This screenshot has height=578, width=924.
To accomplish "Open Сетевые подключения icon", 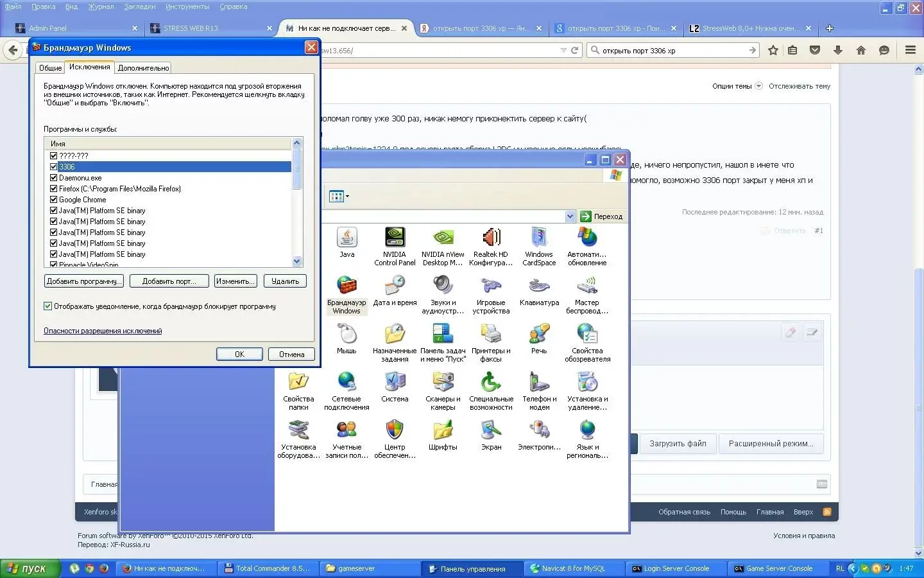I will [346, 391].
